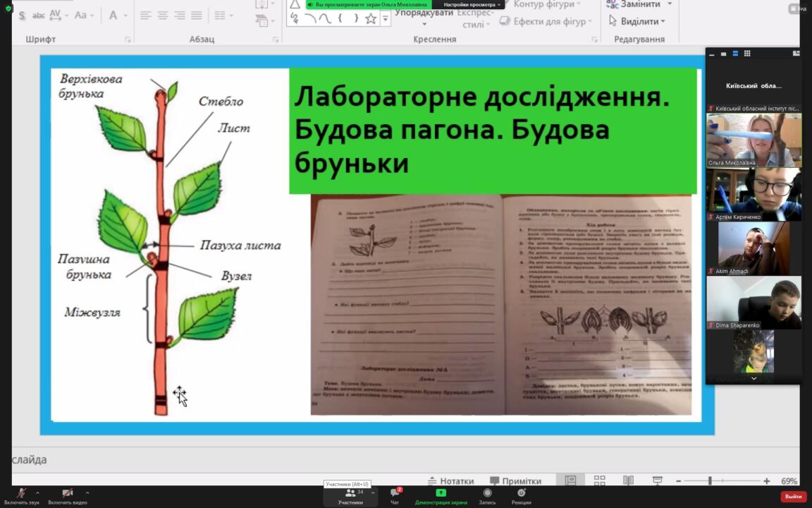Switch to Normal view in status bar

point(570,480)
